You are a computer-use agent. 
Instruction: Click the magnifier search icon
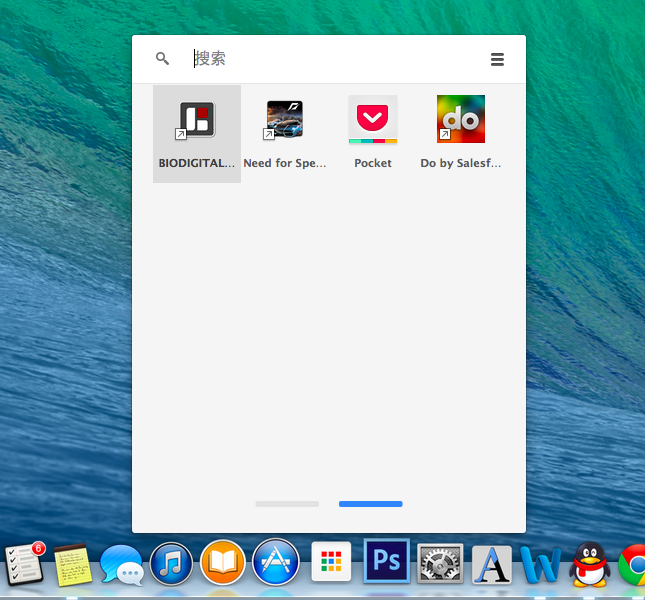click(x=162, y=58)
